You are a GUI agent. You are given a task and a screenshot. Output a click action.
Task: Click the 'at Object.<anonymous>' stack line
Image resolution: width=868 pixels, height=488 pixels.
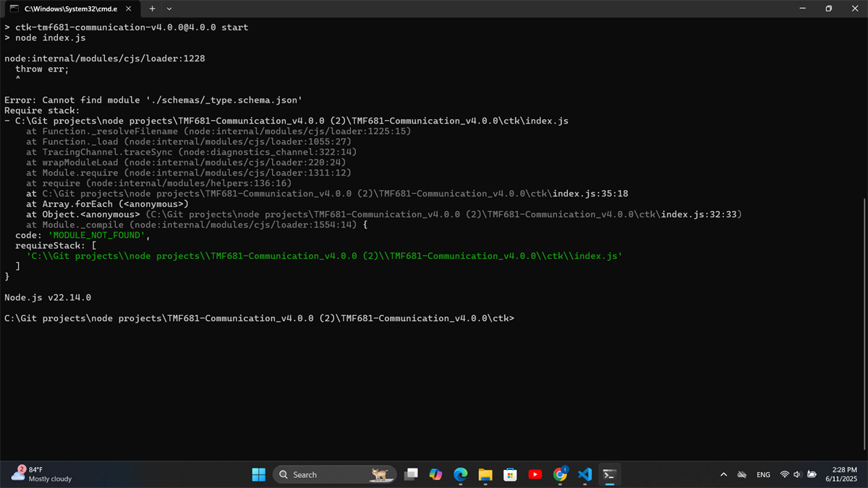384,215
